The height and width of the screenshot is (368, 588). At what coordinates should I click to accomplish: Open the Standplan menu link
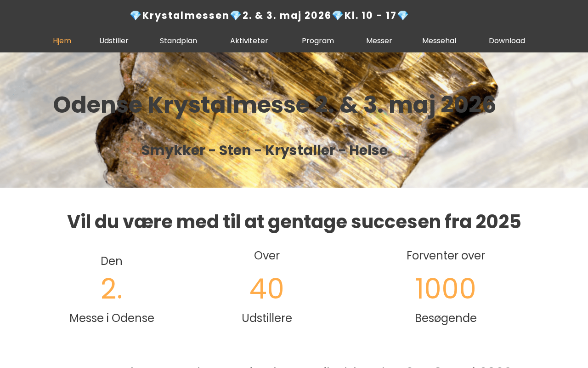(178, 41)
